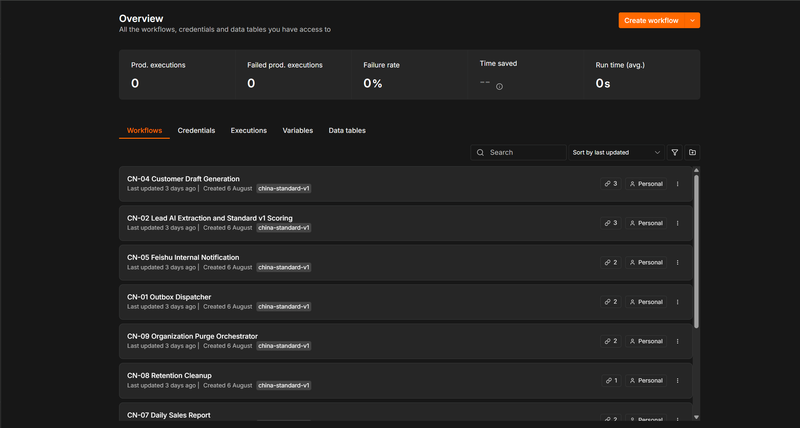Click the scrollbar up arrow

tap(696, 170)
